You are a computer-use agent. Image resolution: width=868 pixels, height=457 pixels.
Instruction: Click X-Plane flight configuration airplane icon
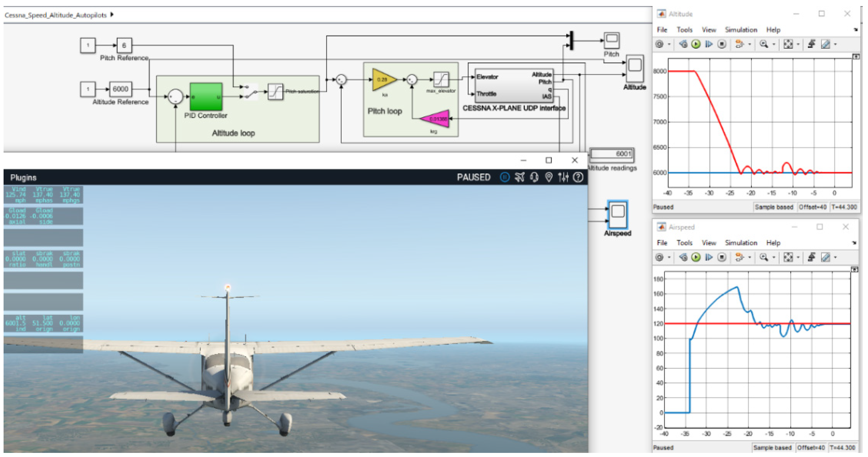[519, 177]
